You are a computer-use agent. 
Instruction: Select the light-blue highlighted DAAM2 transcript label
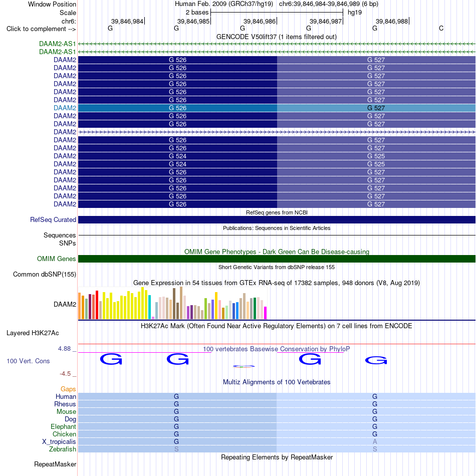[65, 108]
